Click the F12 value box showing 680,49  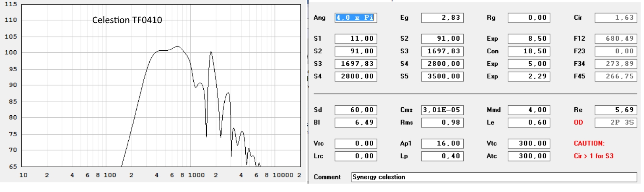click(616, 39)
